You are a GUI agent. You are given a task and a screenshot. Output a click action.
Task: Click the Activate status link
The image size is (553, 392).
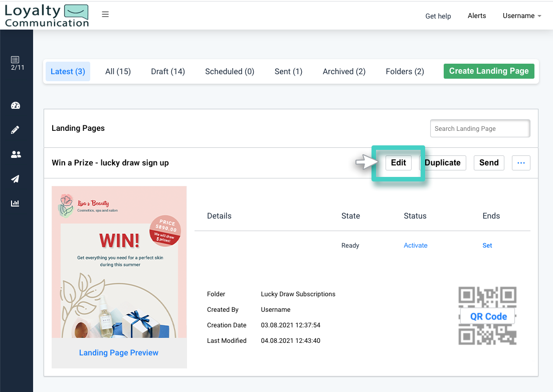pos(416,245)
